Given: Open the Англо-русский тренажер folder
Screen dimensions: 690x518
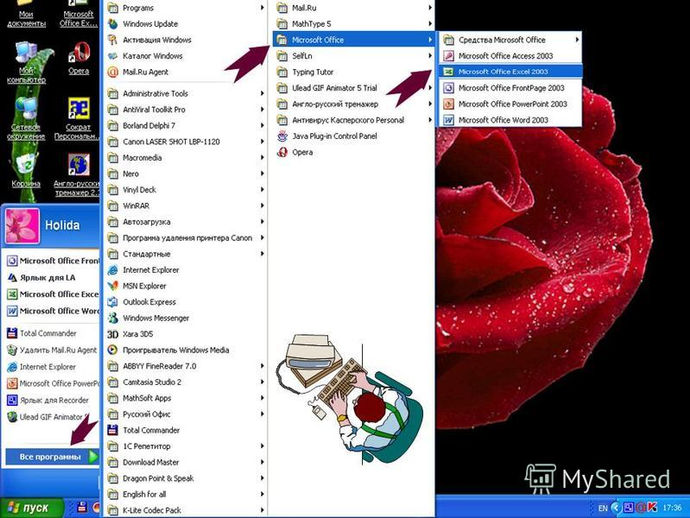Looking at the screenshot, I should pos(353,104).
